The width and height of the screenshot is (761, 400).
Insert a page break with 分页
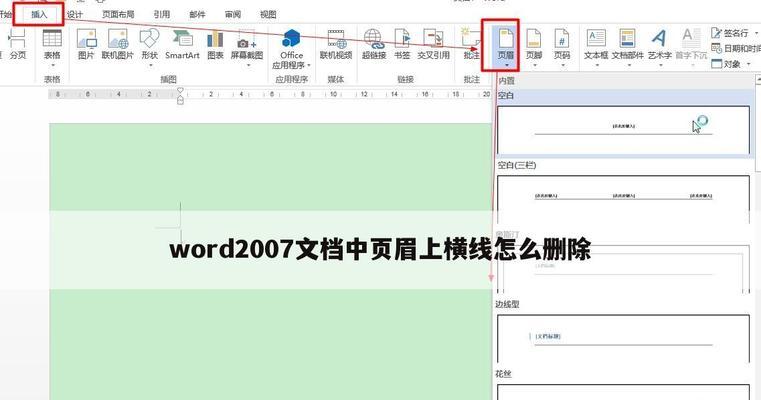click(18, 44)
